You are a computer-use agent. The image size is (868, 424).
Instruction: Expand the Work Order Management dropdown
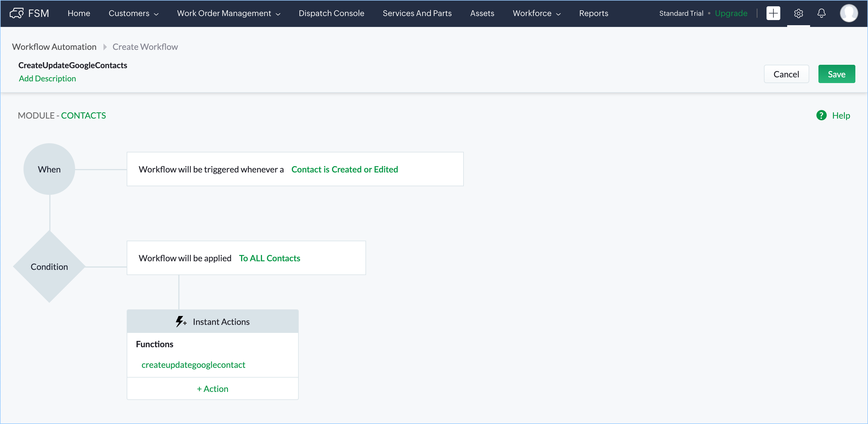click(x=228, y=13)
